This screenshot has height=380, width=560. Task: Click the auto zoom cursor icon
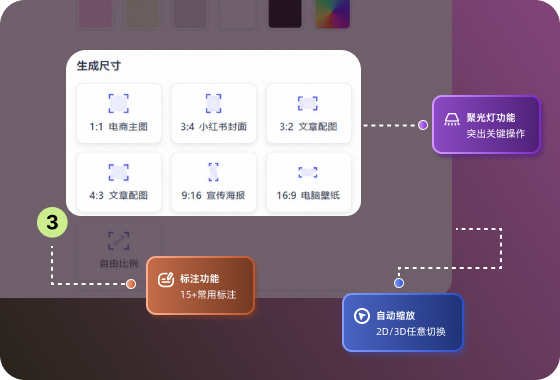pos(362,316)
